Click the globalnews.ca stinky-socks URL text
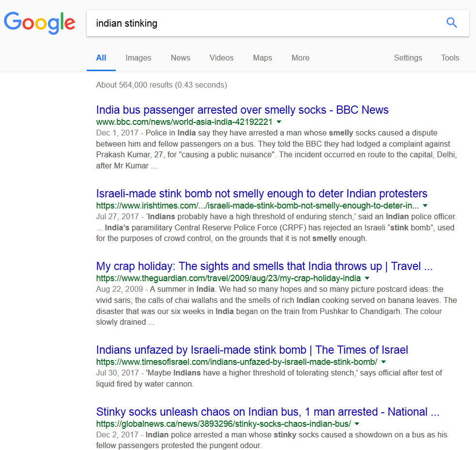The width and height of the screenshot is (476, 450). click(x=223, y=424)
